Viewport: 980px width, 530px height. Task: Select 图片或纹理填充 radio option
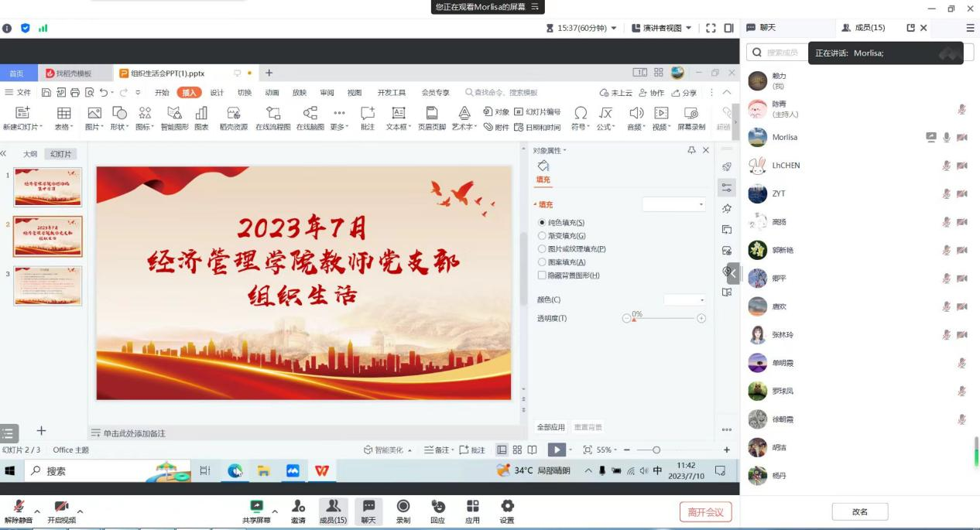pyautogui.click(x=542, y=249)
